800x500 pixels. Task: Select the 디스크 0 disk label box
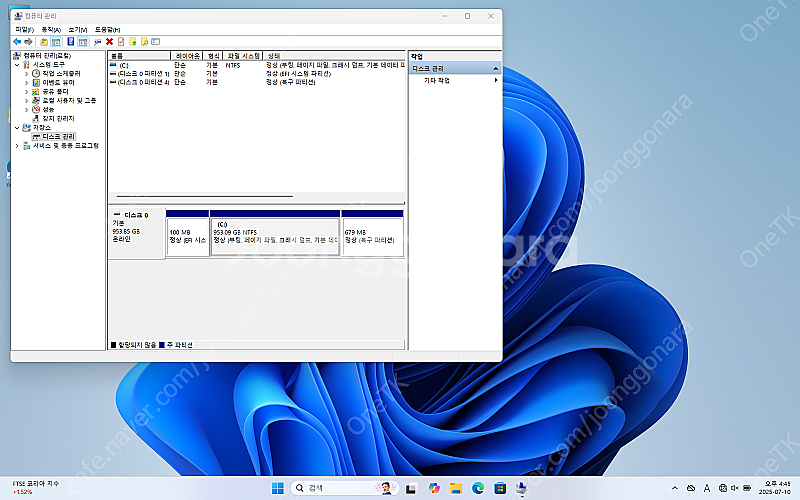(x=136, y=233)
